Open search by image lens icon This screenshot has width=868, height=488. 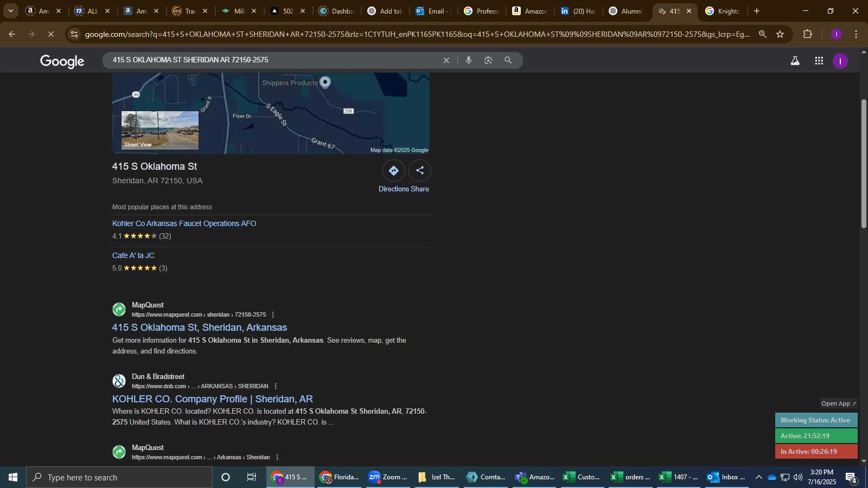488,60
